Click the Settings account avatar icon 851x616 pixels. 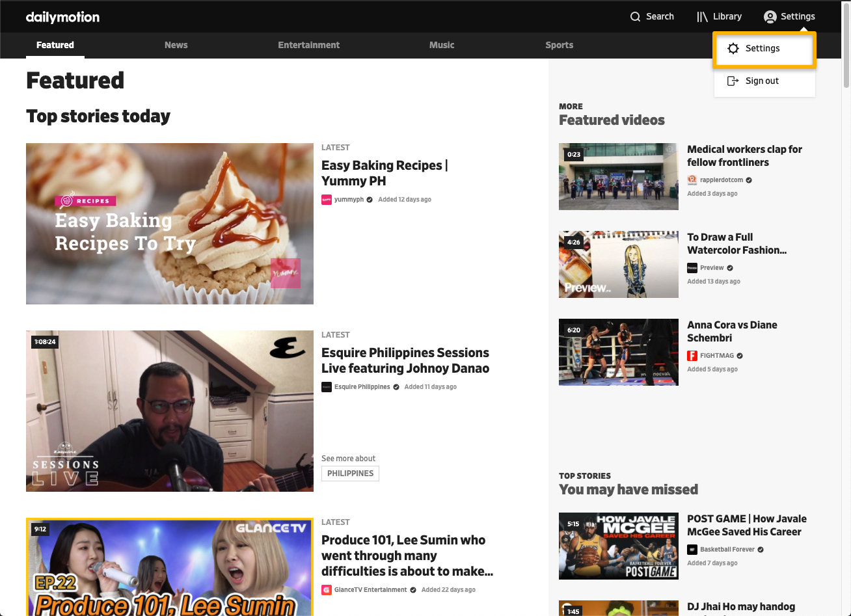coord(770,17)
